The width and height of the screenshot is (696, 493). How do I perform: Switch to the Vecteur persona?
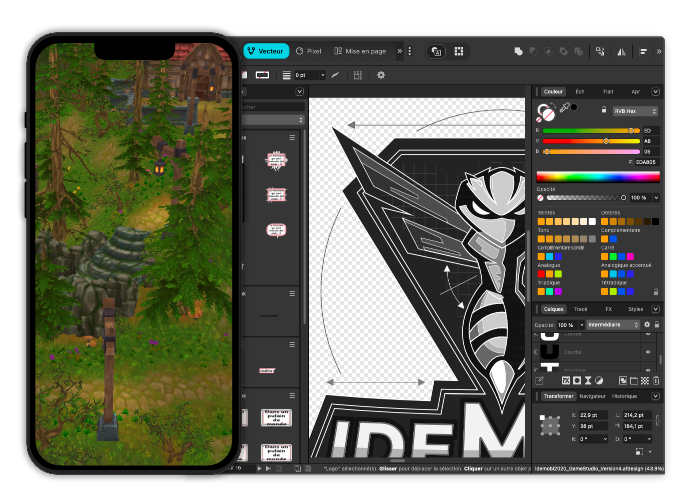tap(266, 51)
